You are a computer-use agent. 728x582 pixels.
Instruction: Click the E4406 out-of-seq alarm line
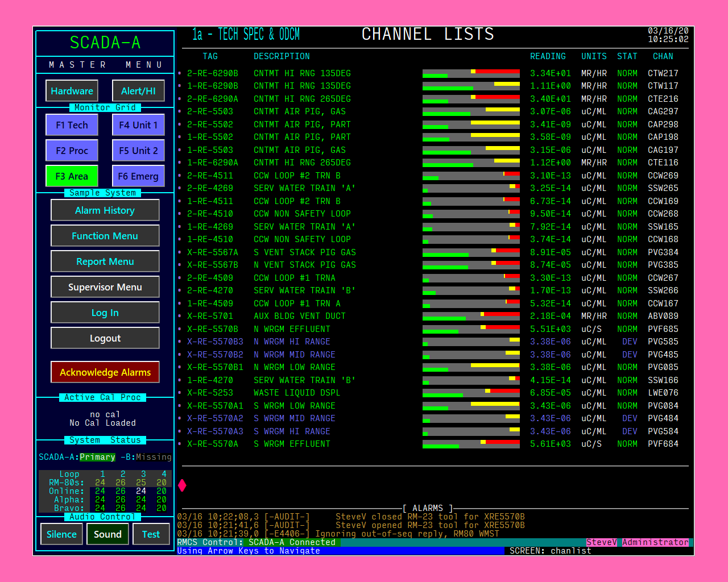click(338, 534)
